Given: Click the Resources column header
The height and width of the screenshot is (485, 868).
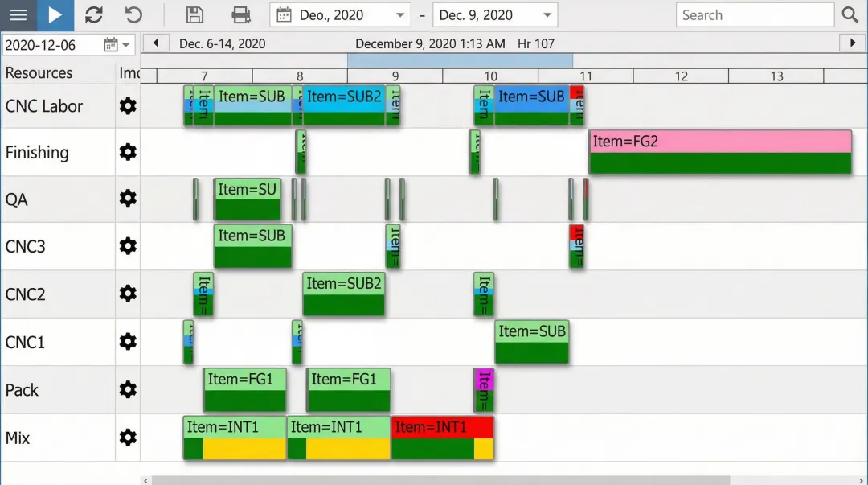Looking at the screenshot, I should 39,73.
